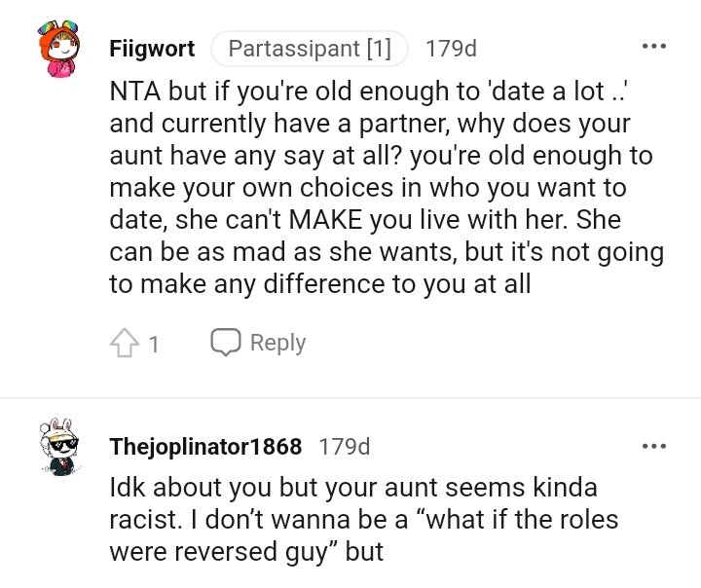The width and height of the screenshot is (701, 588).
Task: Visit the Fiigwort username profile
Action: [152, 48]
